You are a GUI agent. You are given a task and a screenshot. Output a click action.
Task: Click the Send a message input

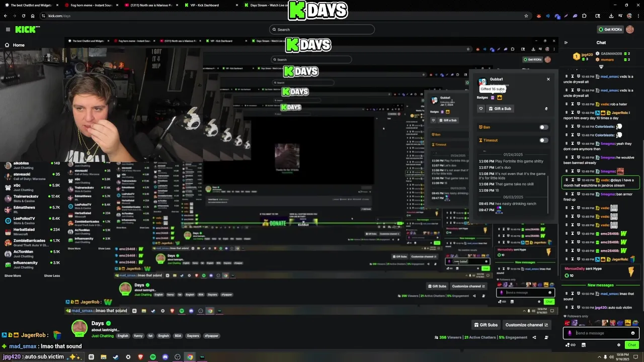tap(601, 333)
